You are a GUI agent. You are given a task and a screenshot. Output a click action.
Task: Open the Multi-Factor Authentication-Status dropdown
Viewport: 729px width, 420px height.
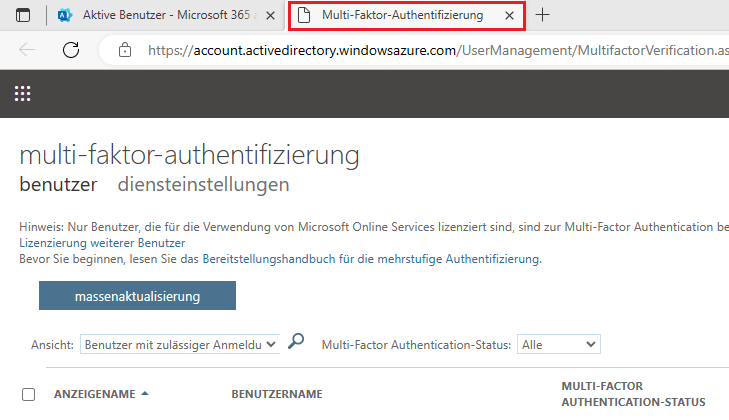click(x=558, y=344)
